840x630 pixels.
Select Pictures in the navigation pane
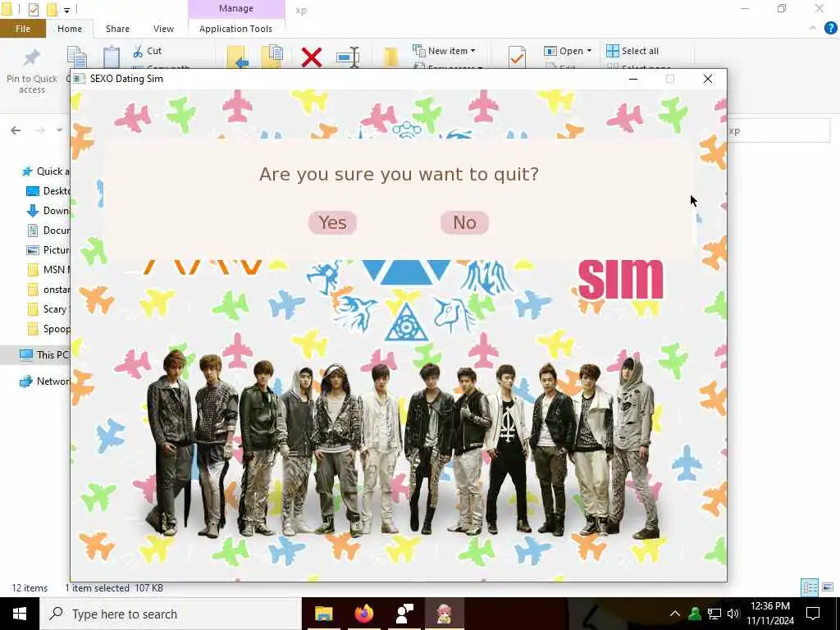(48, 250)
